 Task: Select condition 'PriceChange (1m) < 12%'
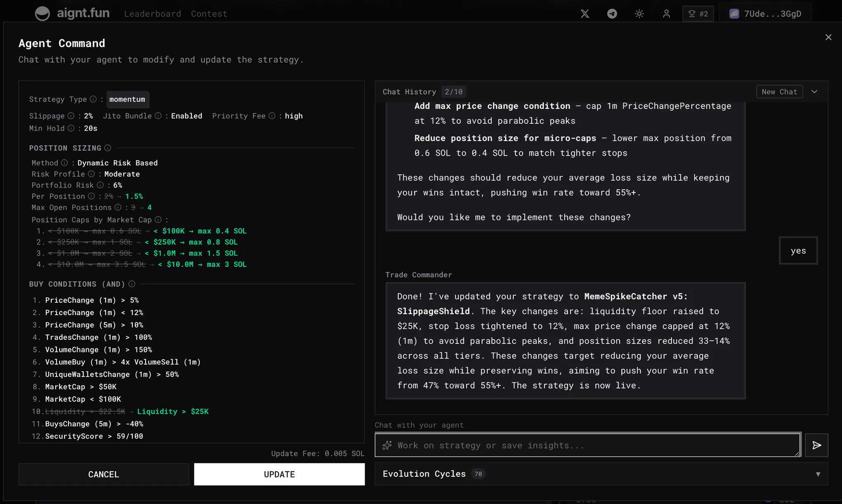[94, 313]
